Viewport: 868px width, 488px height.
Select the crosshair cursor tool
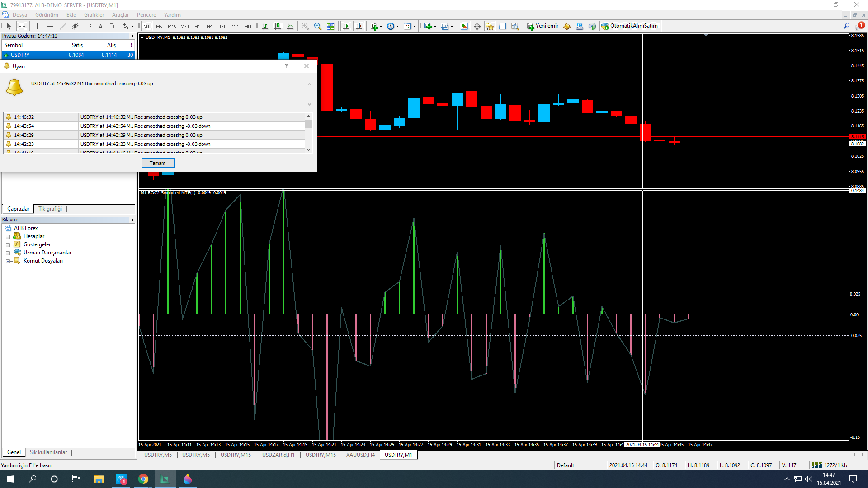(x=22, y=26)
